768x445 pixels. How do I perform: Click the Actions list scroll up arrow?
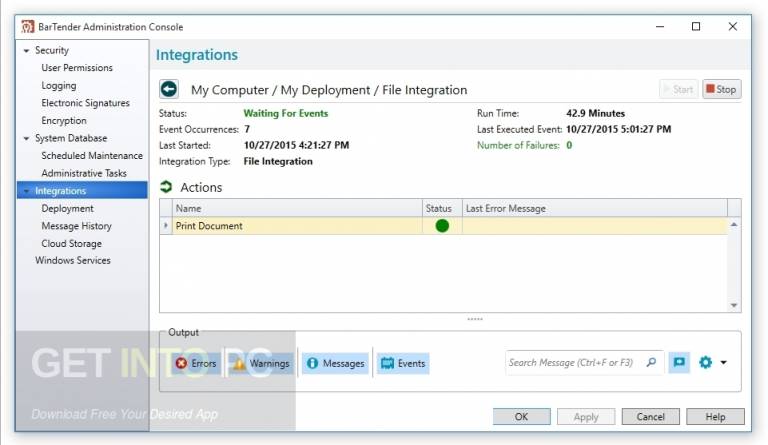click(x=734, y=224)
